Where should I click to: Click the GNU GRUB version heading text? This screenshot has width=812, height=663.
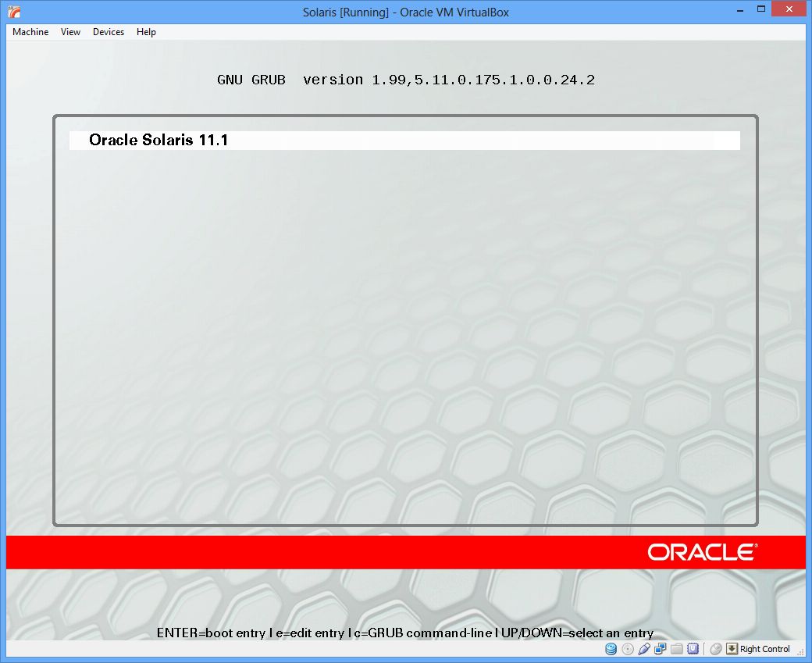click(x=406, y=80)
